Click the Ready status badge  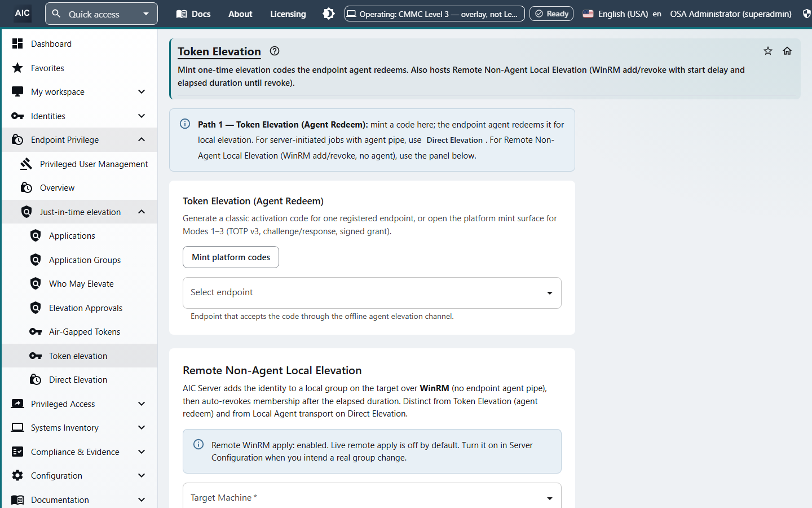coord(551,14)
